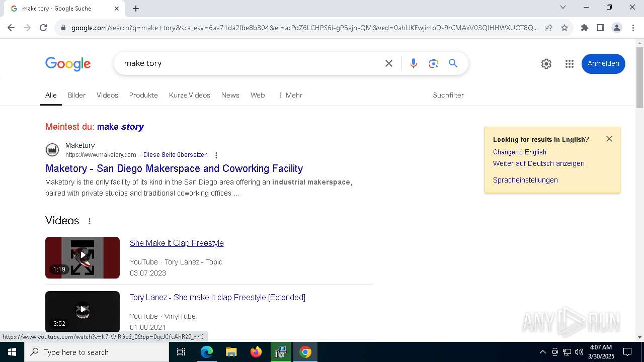Open the Chrome profile avatar
Viewport: 644px width, 362px height.
point(617,28)
